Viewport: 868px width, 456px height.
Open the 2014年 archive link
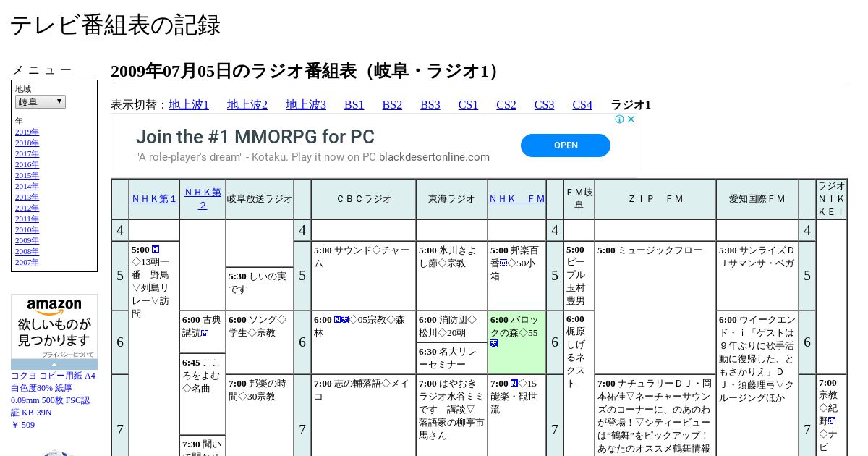point(27,186)
